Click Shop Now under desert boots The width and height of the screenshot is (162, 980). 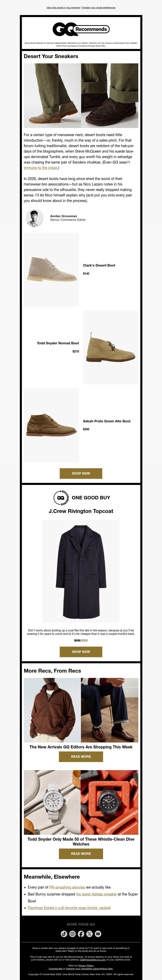[x=81, y=473]
